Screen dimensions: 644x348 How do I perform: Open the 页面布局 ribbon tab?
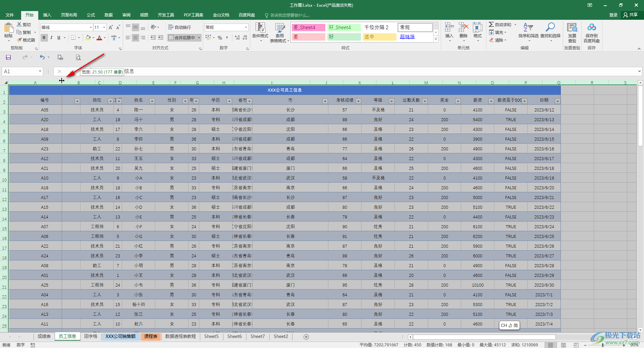(69, 15)
